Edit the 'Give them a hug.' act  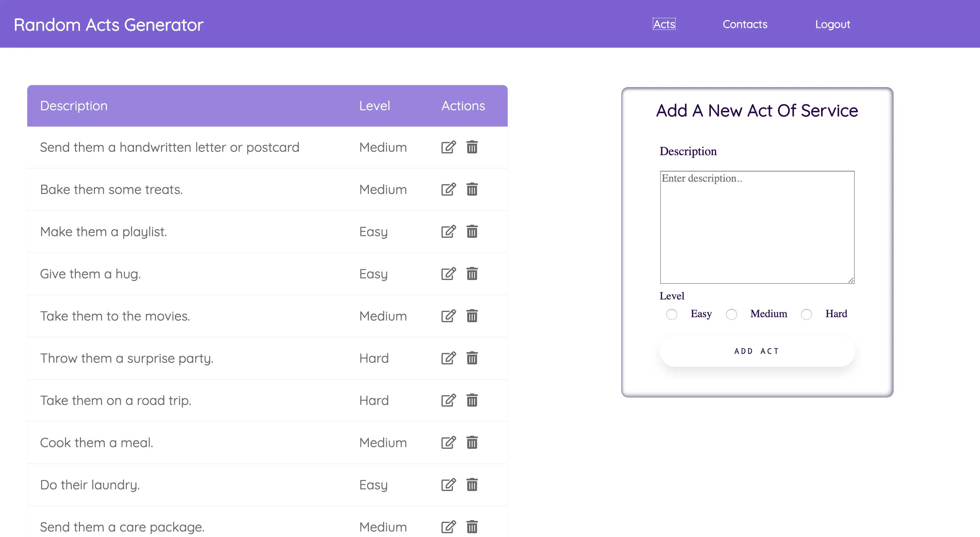[448, 274]
